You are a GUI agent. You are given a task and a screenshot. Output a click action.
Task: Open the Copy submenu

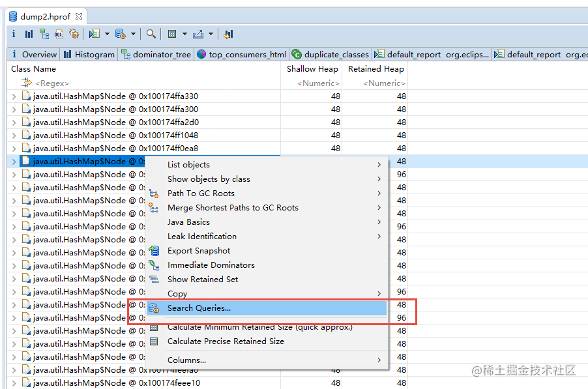point(267,293)
